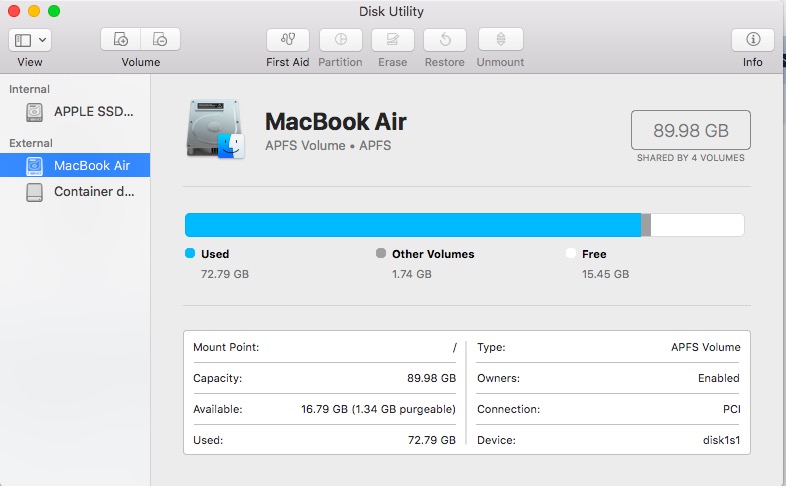Click the gray Other Volumes segment
The height and width of the screenshot is (486, 786).
[646, 225]
